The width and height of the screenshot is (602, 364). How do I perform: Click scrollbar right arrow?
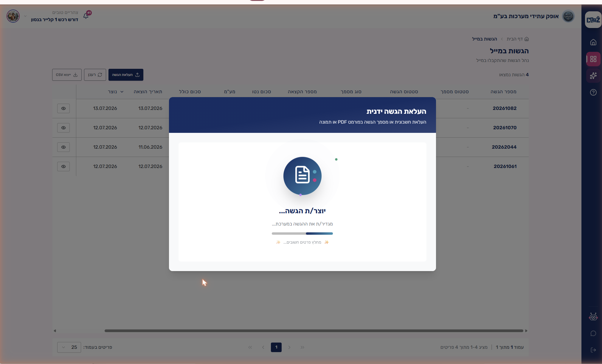pos(526,331)
